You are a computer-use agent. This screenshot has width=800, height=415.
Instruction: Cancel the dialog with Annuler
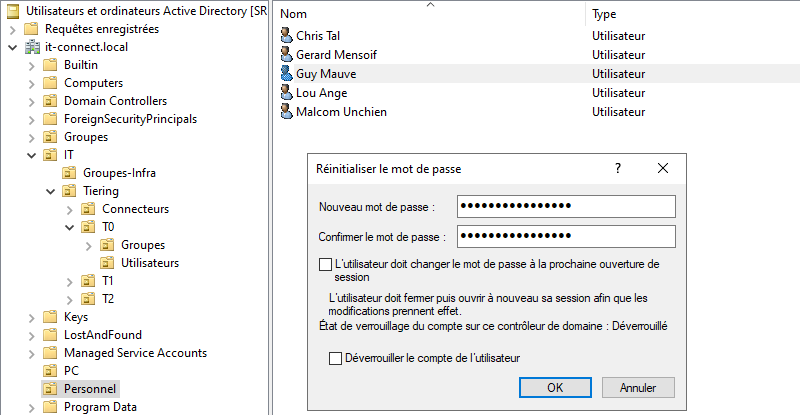tap(637, 387)
